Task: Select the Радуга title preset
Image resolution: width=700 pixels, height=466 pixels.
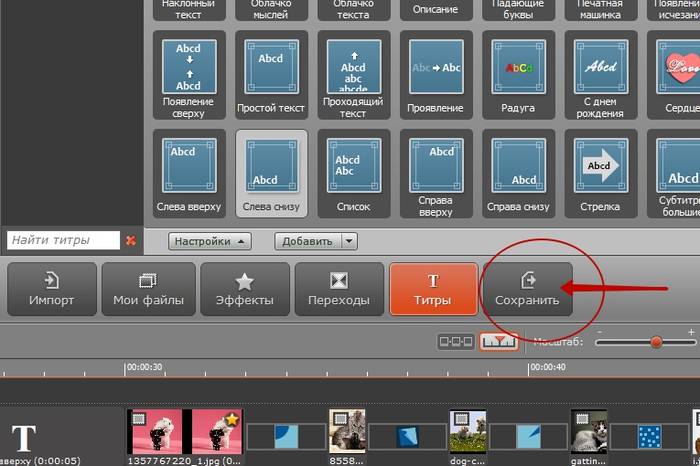Action: [x=518, y=68]
